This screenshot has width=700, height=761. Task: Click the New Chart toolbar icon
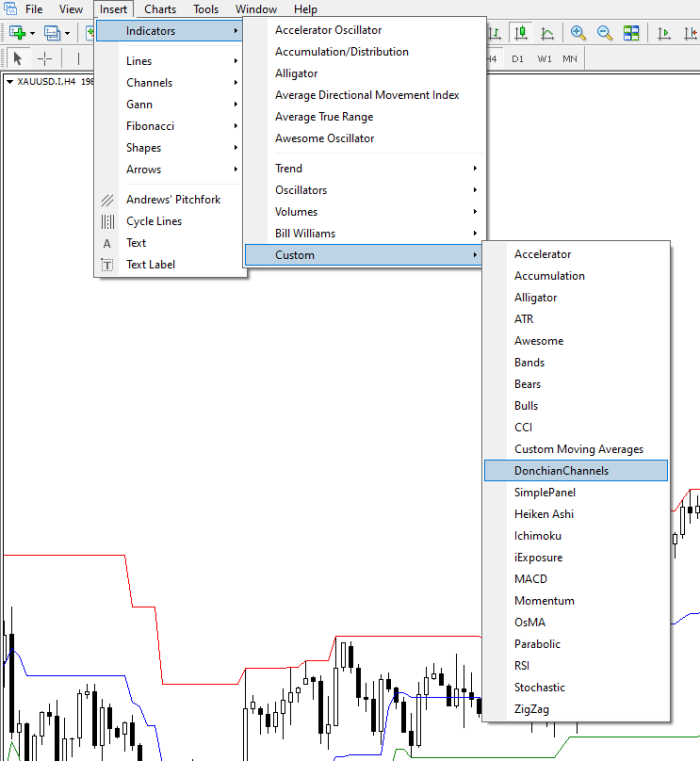coord(17,33)
